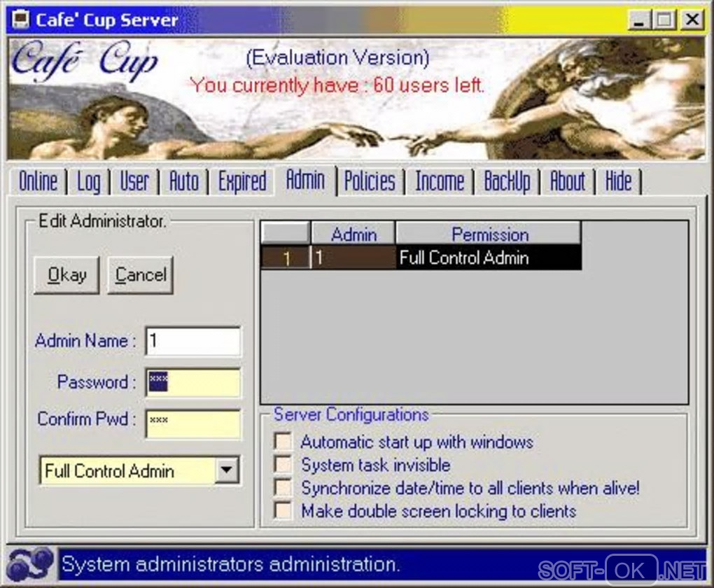Click into the Password field
Viewport: 714px width, 588px height.
(193, 382)
